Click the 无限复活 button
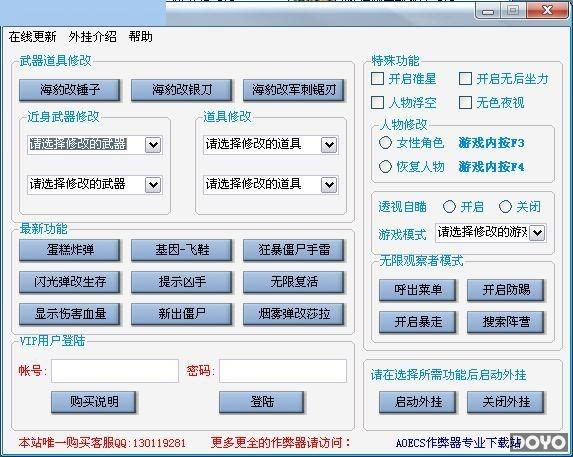Image resolution: width=573 pixels, height=457 pixels. click(x=293, y=282)
